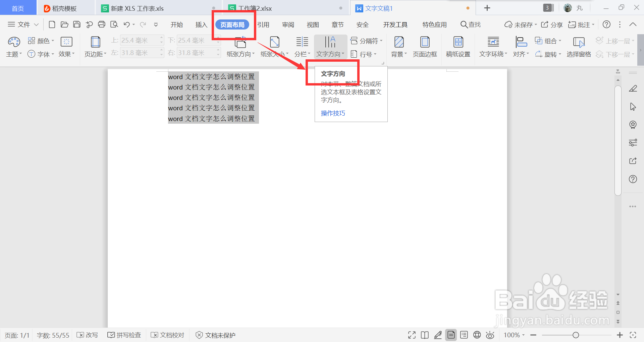Image resolution: width=644 pixels, height=342 pixels.
Task: Click the open folder icon
Action: point(64,24)
